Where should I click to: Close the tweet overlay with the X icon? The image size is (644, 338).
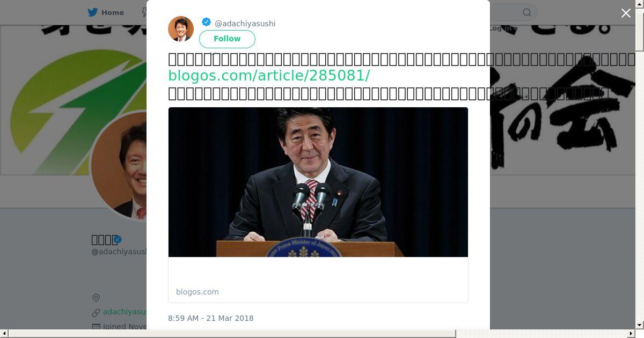[x=626, y=13]
